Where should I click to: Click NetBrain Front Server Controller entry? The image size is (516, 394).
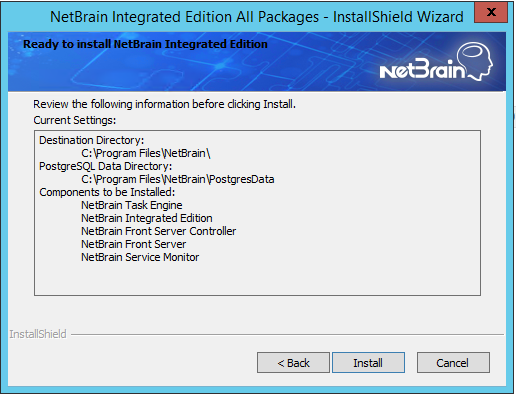point(158,231)
